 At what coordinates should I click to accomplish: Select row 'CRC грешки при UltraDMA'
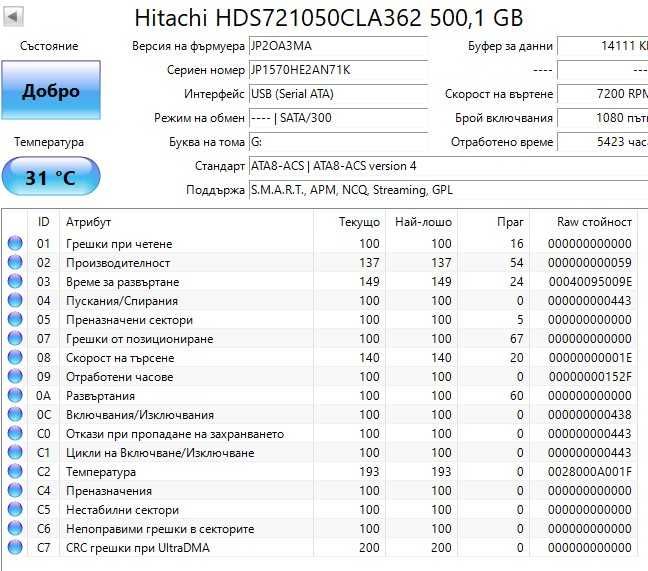point(321,547)
